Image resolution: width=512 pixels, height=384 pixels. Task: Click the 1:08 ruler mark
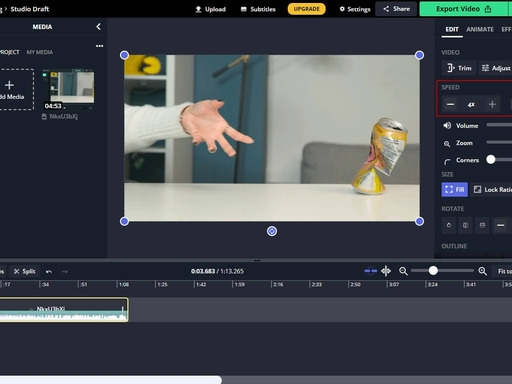(x=124, y=284)
